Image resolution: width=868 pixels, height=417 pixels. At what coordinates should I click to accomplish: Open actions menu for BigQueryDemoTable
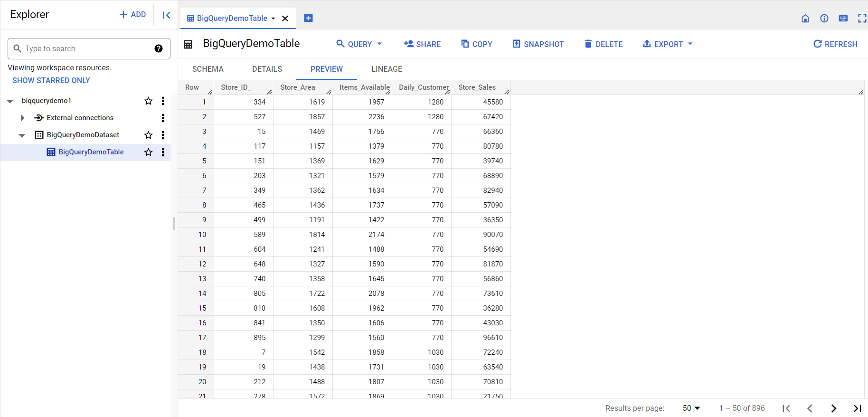point(163,152)
